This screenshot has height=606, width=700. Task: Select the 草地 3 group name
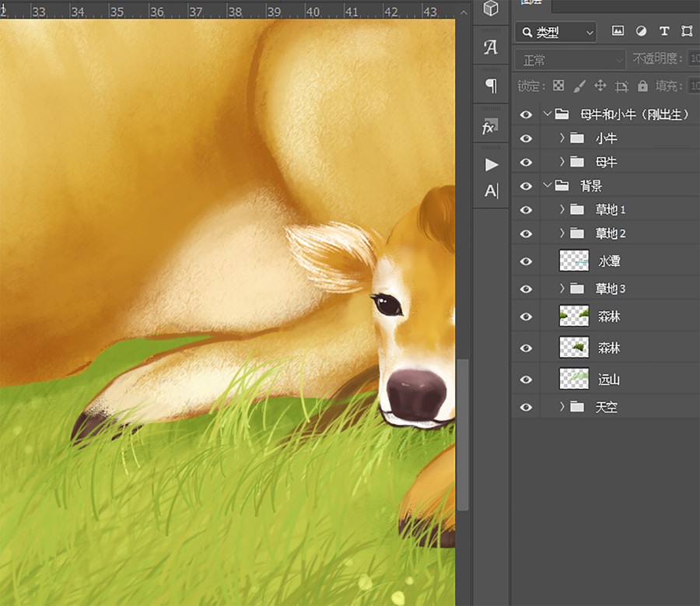(611, 289)
